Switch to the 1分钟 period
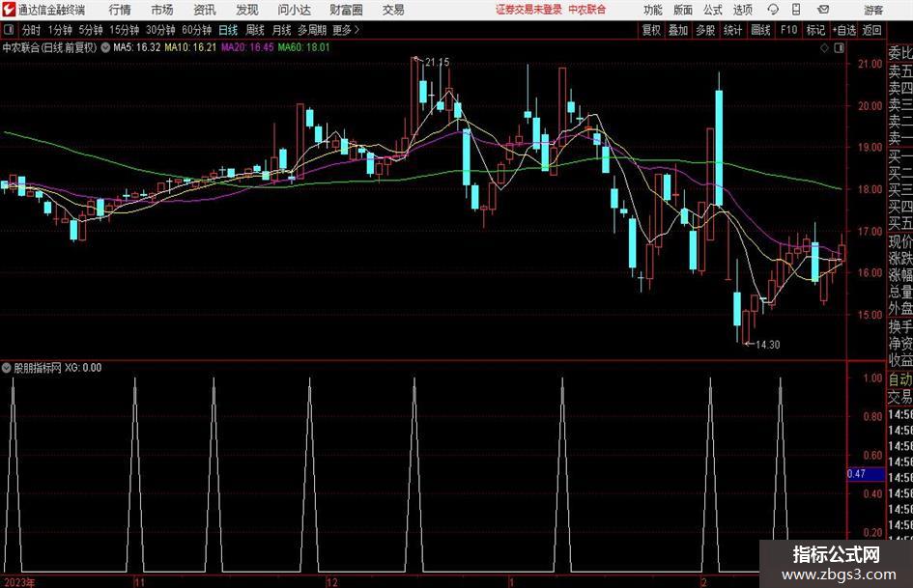 point(60,30)
